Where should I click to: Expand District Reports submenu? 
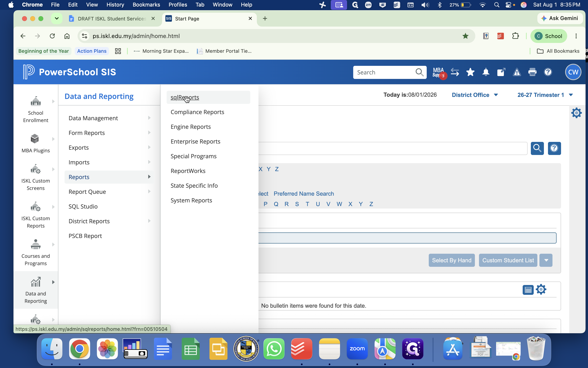(109, 221)
